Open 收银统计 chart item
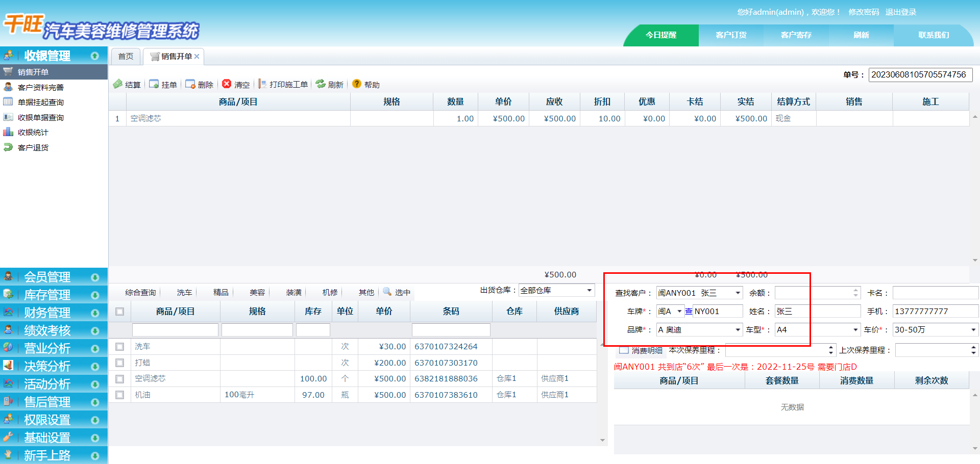The width and height of the screenshot is (980, 464). tap(33, 132)
